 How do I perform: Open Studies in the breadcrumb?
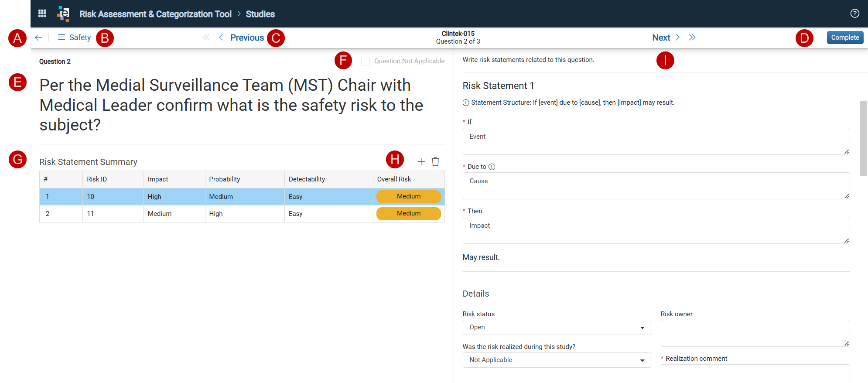(260, 14)
